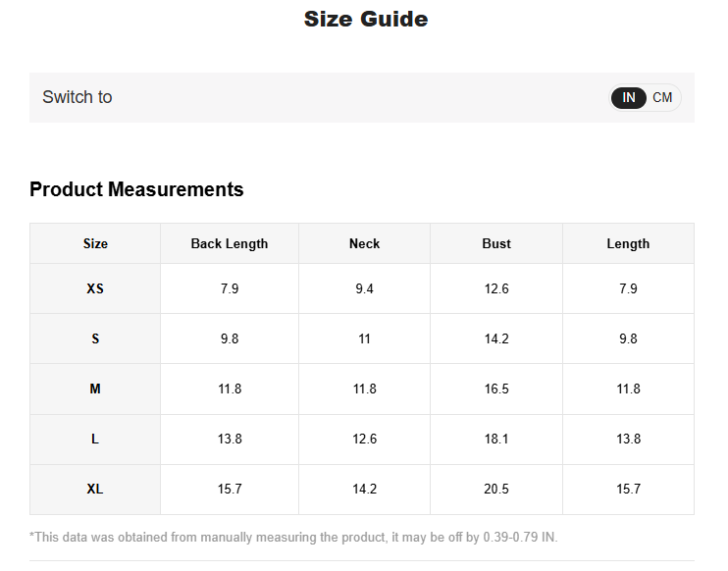Click XS Length value 7.9
This screenshot has width=728, height=571.
tap(628, 288)
